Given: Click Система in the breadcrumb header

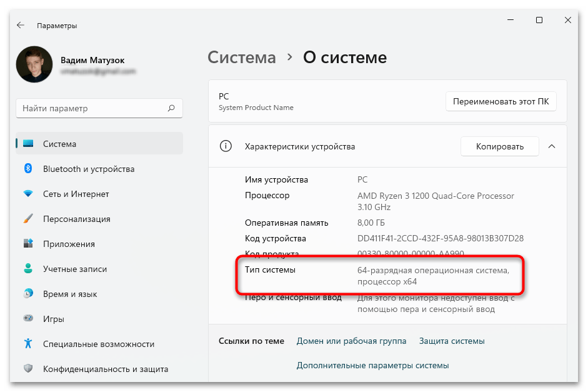Looking at the screenshot, I should coord(241,58).
